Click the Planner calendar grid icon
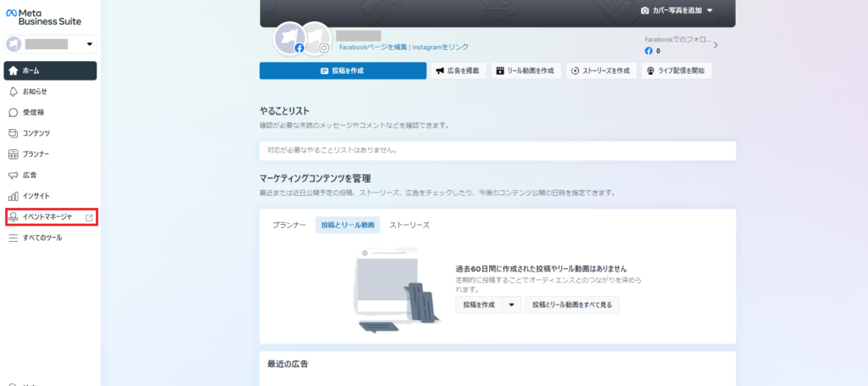This screenshot has width=868, height=386. pyautogui.click(x=14, y=154)
